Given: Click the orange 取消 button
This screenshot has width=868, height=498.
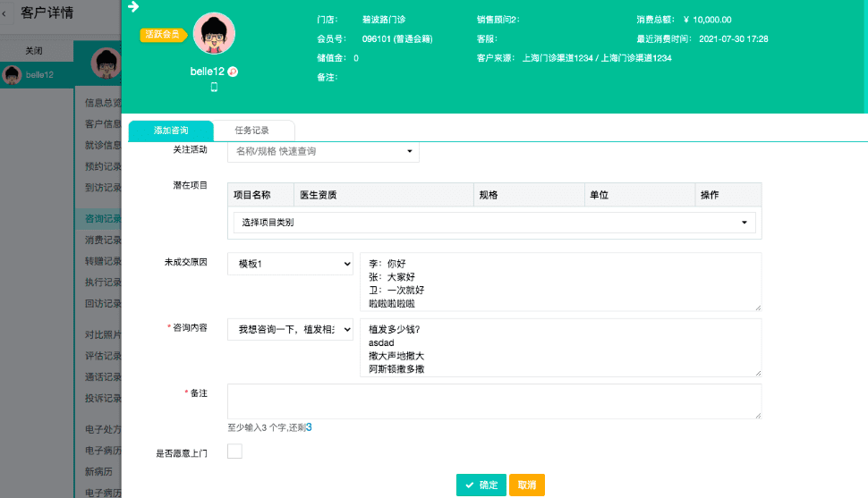Looking at the screenshot, I should tap(526, 485).
